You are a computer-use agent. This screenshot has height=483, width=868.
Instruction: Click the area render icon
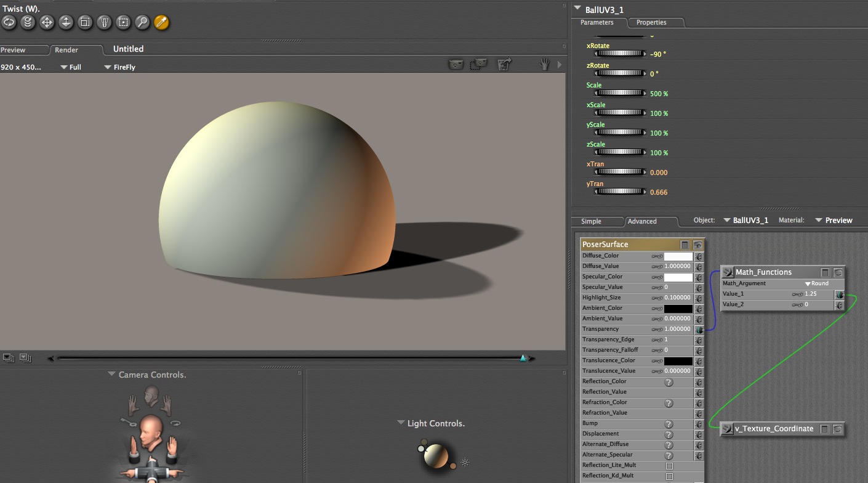pyautogui.click(x=478, y=64)
